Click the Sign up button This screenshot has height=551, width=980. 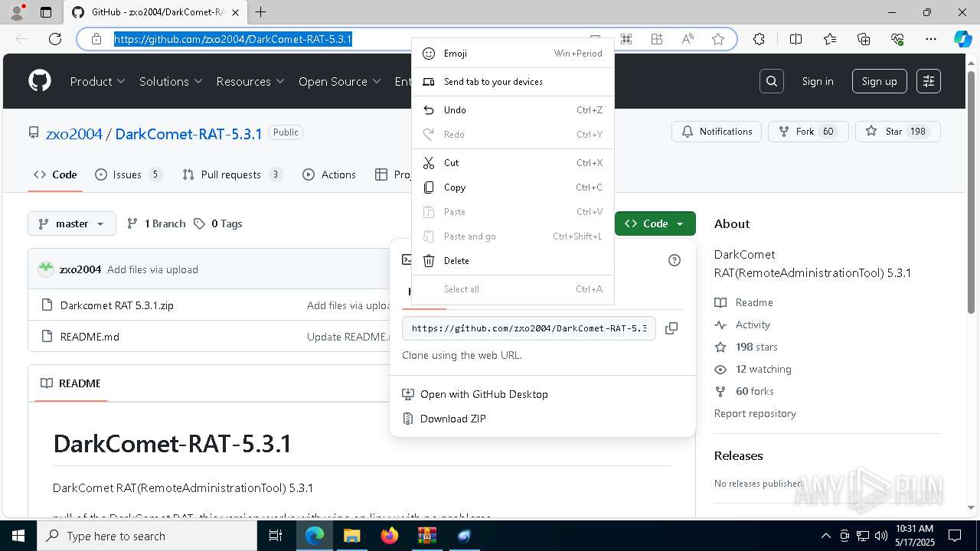(x=879, y=81)
